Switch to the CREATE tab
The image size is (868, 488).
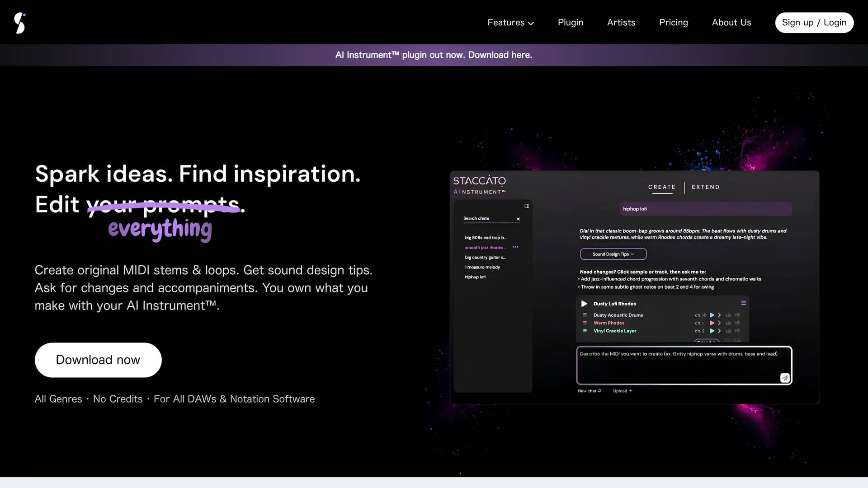tap(662, 187)
